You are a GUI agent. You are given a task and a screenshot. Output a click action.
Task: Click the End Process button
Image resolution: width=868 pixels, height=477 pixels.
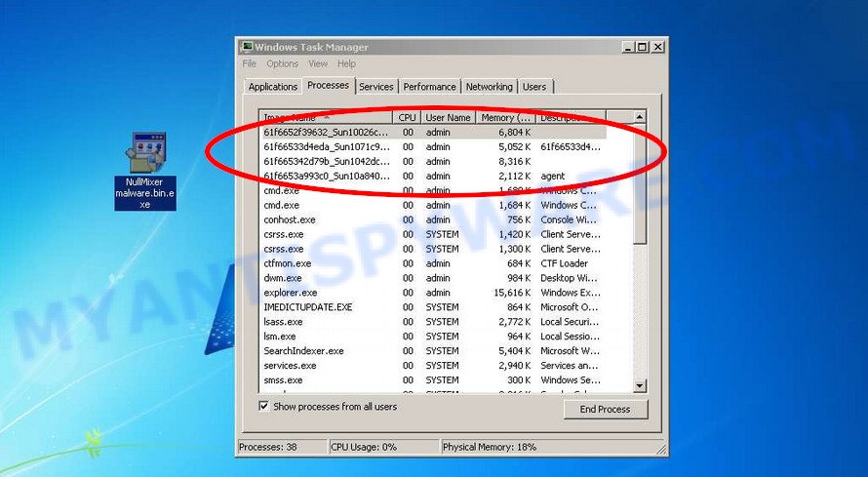click(x=605, y=409)
